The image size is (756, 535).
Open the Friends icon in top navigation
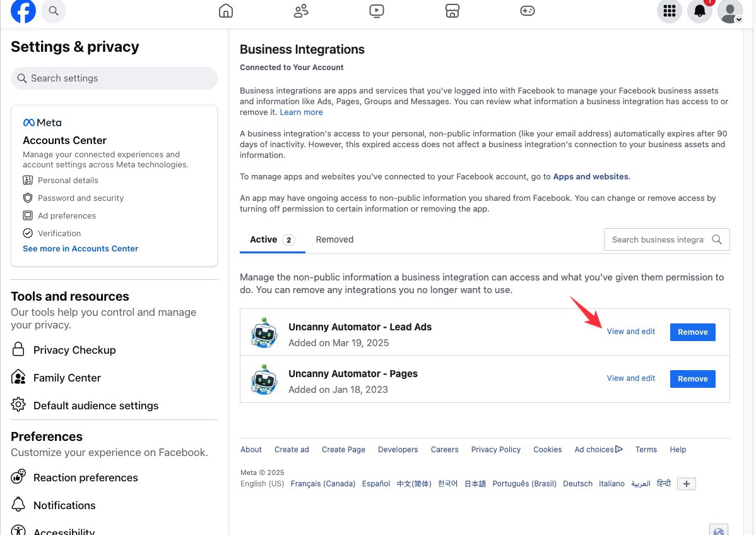pyautogui.click(x=301, y=11)
